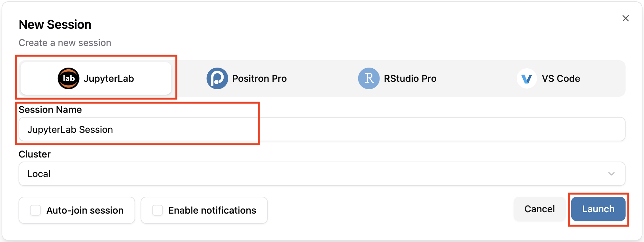Click the RStudio Pro R logo icon
The height and width of the screenshot is (242, 644).
(x=369, y=78)
